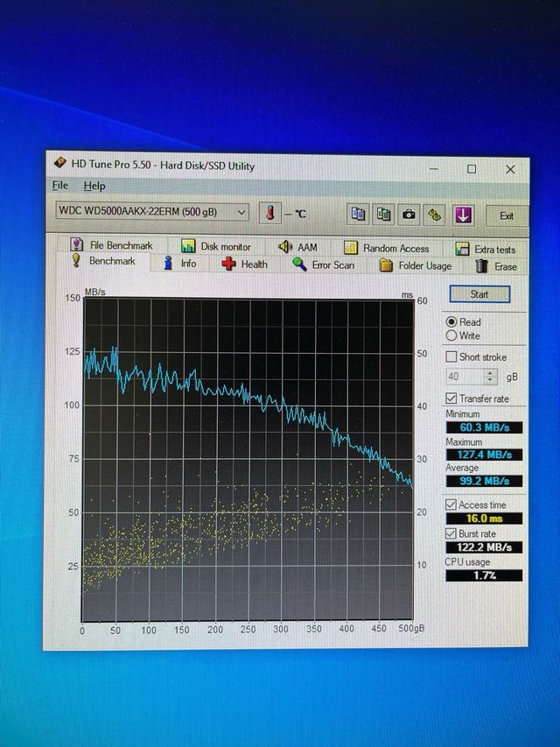Enable the Short stroke checkbox

[451, 356]
